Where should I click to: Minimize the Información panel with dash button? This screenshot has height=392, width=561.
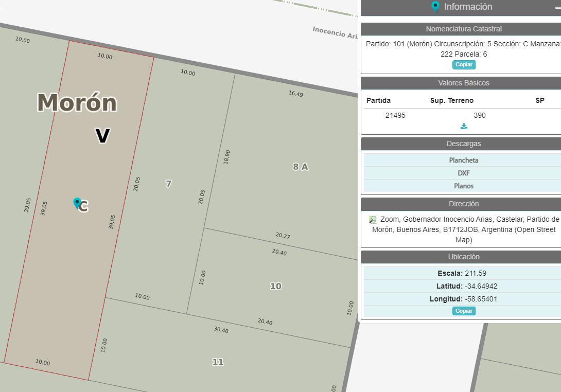click(x=558, y=7)
